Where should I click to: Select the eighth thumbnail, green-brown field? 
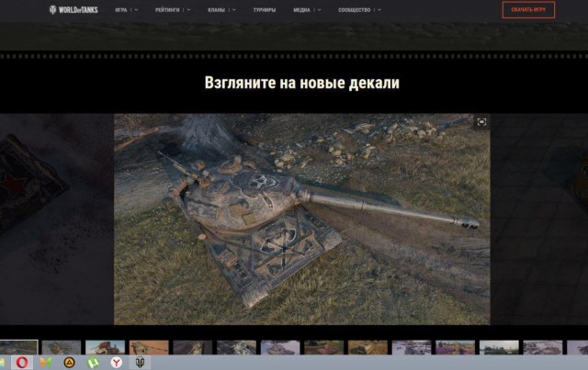(324, 347)
